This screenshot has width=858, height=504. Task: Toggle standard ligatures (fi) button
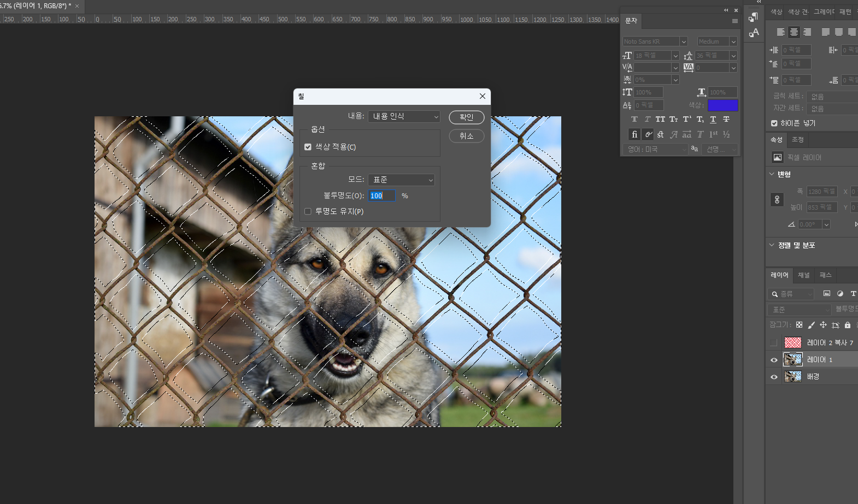634,134
